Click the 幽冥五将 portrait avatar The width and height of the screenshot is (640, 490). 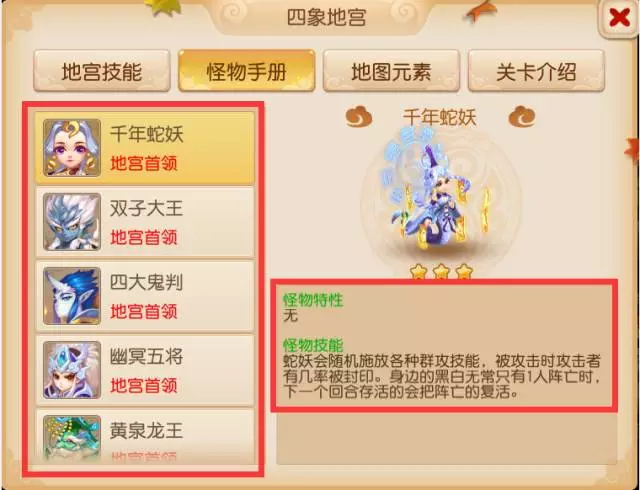click(x=72, y=370)
